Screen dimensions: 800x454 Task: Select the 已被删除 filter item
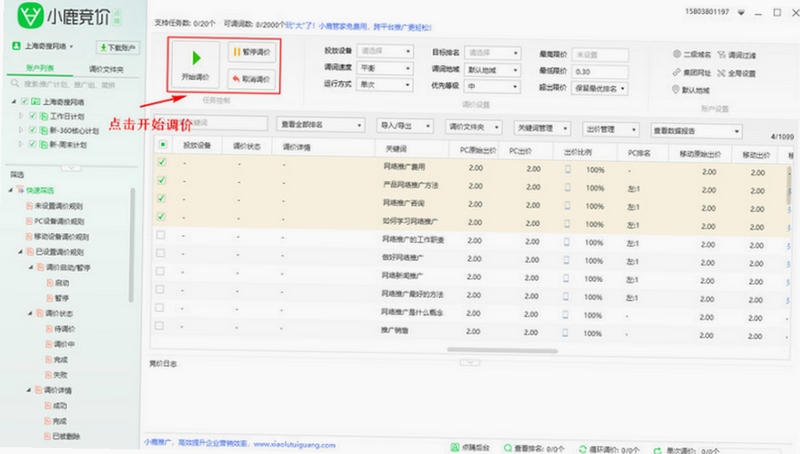(62, 436)
